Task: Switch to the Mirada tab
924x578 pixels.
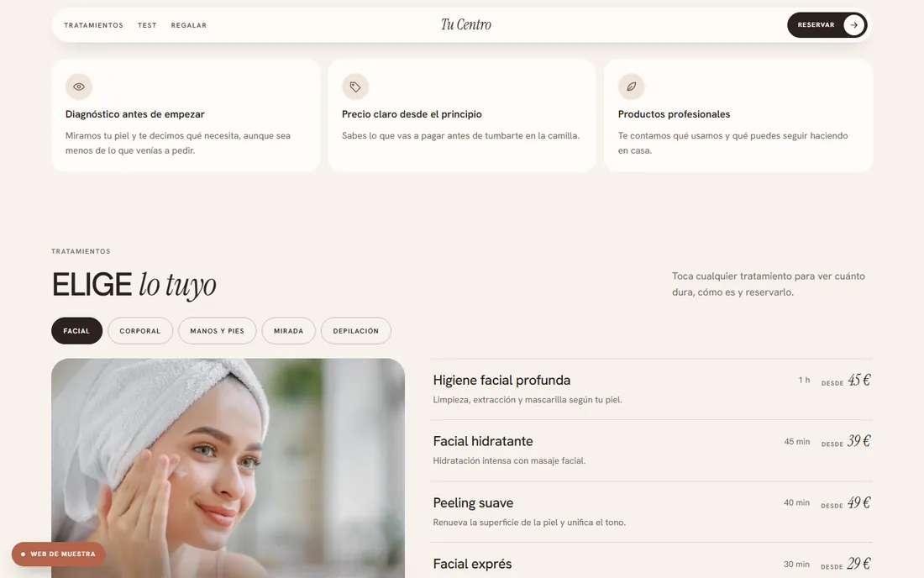Action: tap(289, 330)
